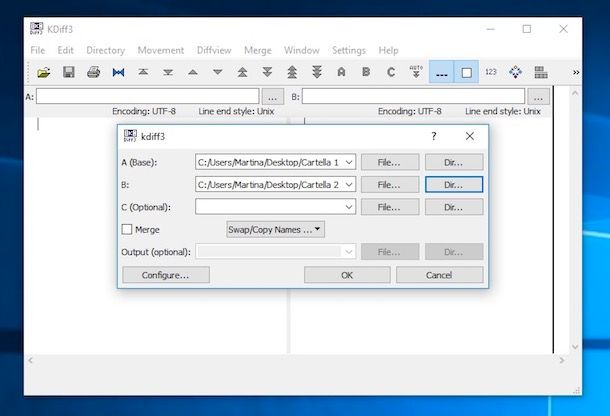
Task: Click browse ... button beside A: field
Action: [x=273, y=97]
